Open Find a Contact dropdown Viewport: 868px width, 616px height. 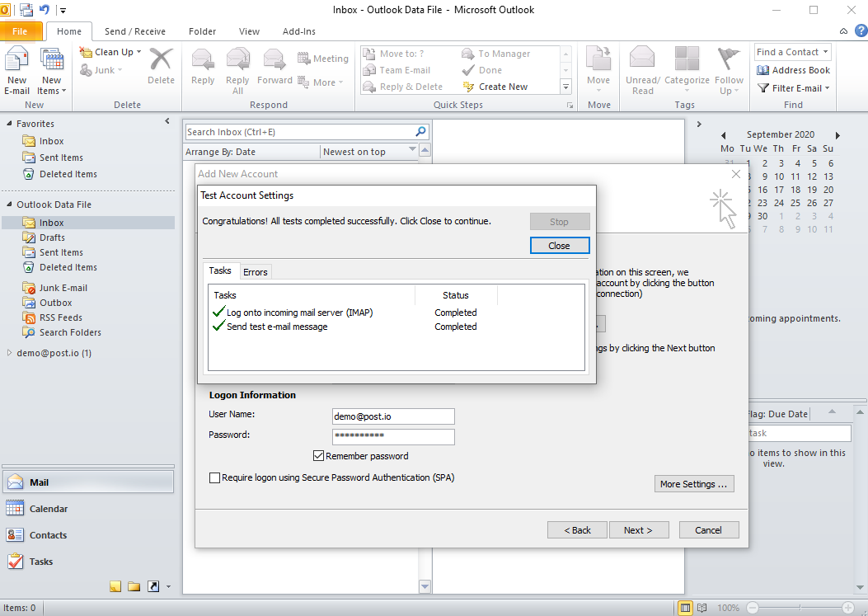click(825, 52)
